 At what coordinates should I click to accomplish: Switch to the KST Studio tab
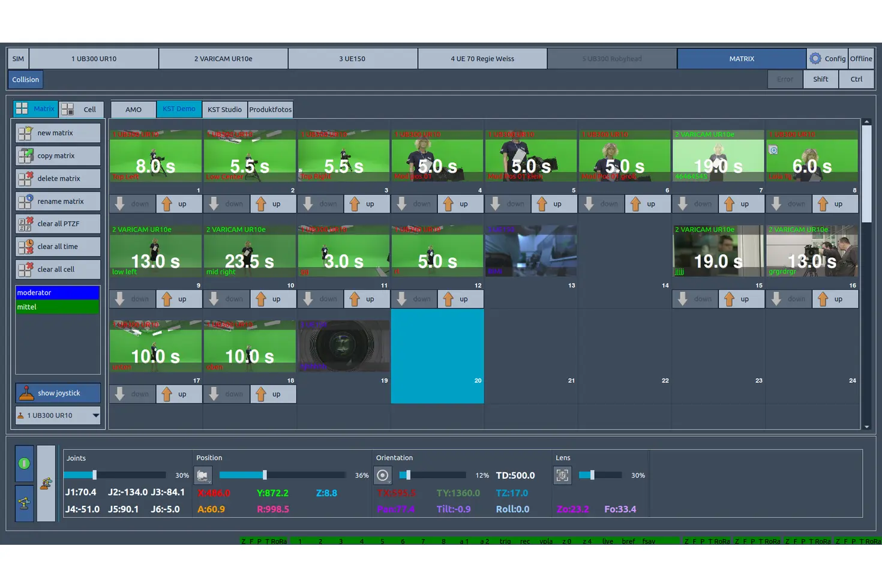[224, 109]
